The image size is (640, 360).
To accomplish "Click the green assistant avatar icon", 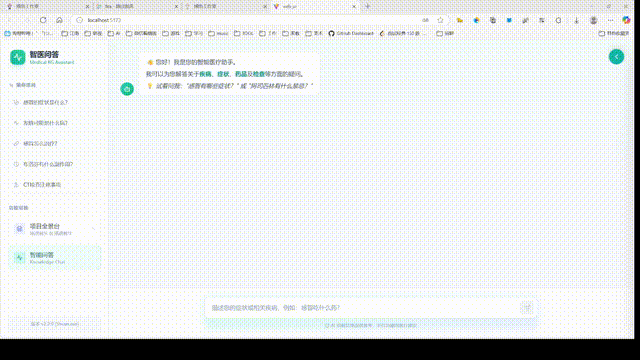I will [x=127, y=89].
